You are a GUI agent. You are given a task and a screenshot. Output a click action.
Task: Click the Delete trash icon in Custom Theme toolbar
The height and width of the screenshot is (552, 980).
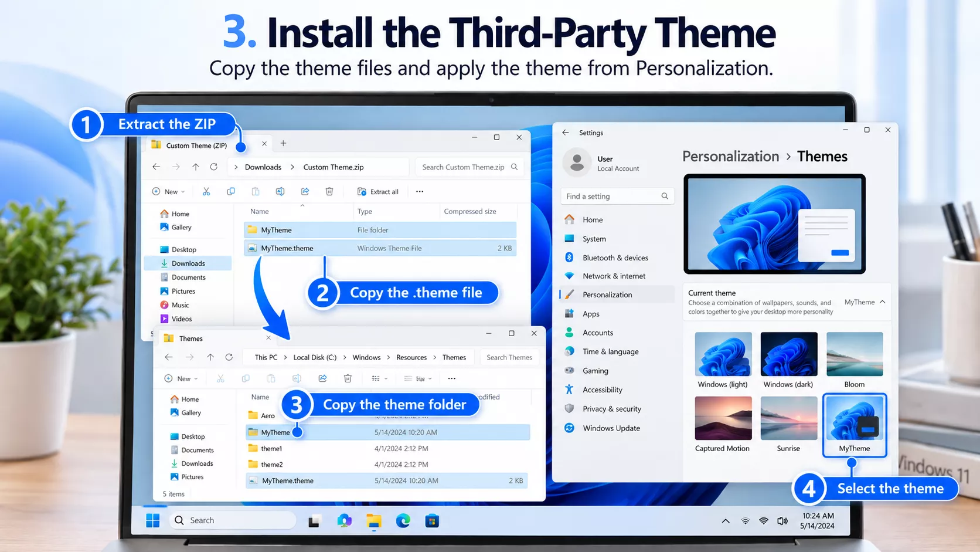(329, 191)
